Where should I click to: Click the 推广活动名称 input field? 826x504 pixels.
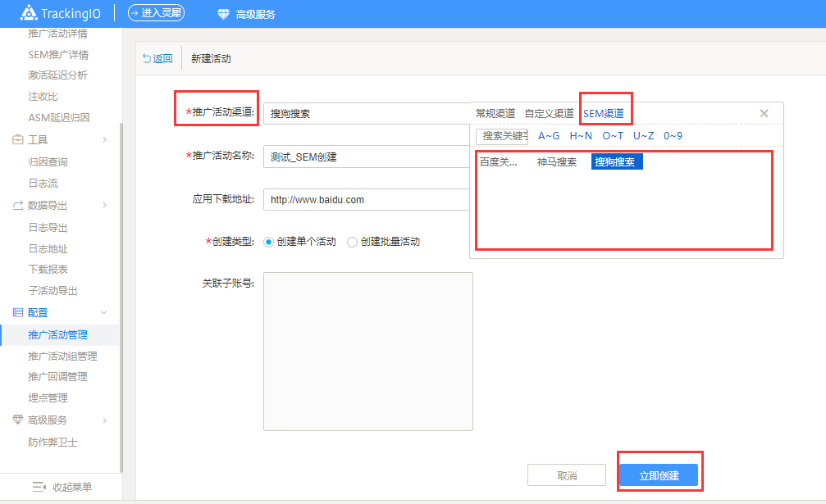[366, 157]
